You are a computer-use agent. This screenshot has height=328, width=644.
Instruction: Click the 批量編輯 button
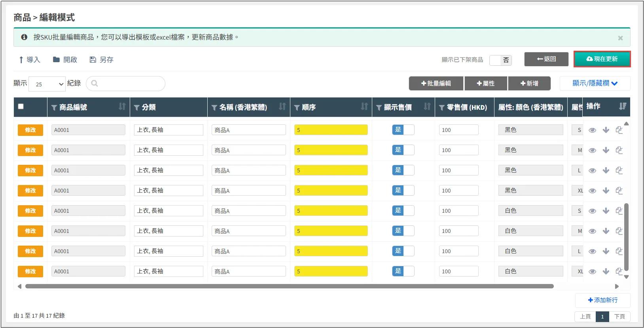tap(436, 84)
